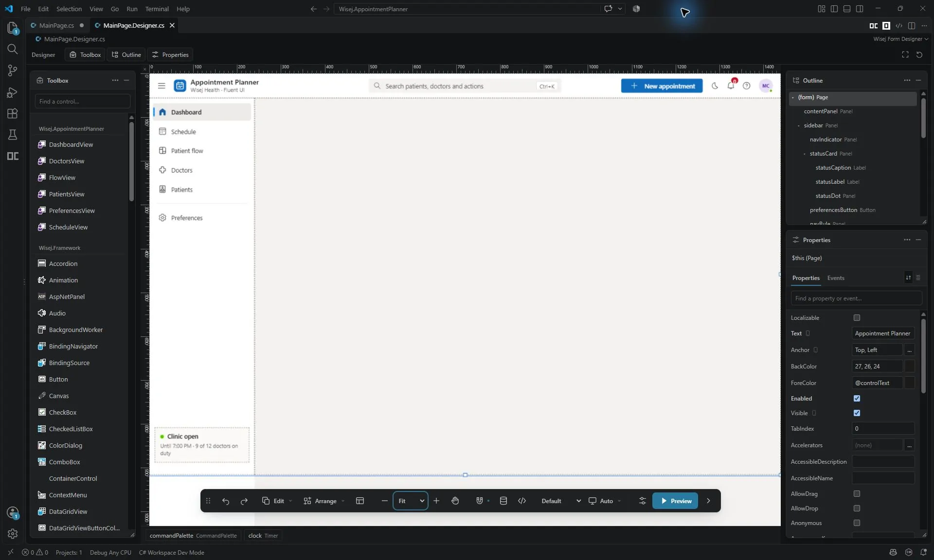Open the Source Control activity bar icon

13,70
